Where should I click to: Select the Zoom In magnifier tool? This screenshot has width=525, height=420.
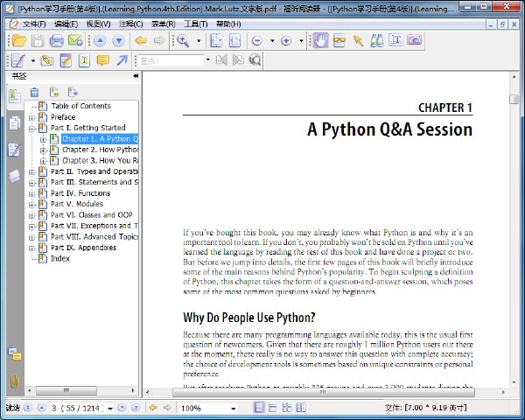[183, 41]
